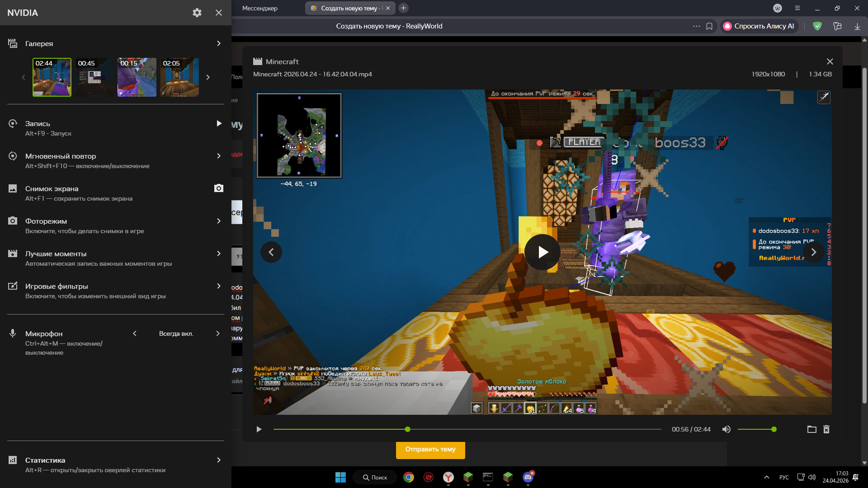This screenshot has width=868, height=488.
Task: Switch to the Мессенджер tab
Action: 260,8
